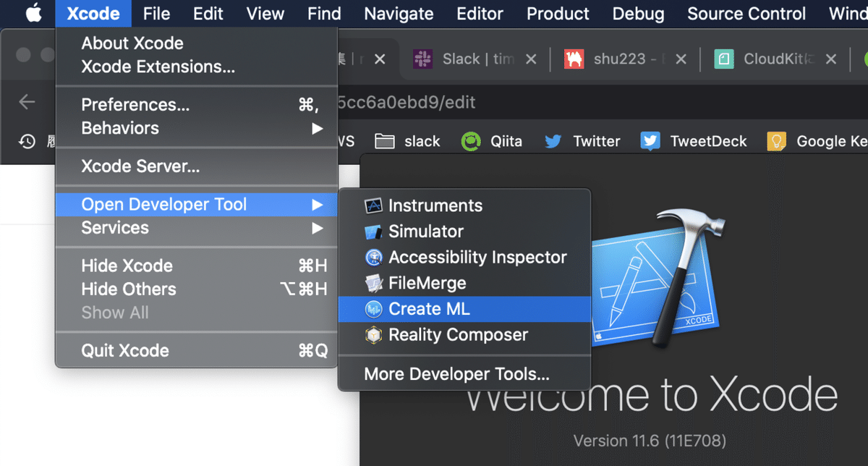Select Preferences… from the Xcode menu
This screenshot has width=868, height=466.
(x=135, y=105)
